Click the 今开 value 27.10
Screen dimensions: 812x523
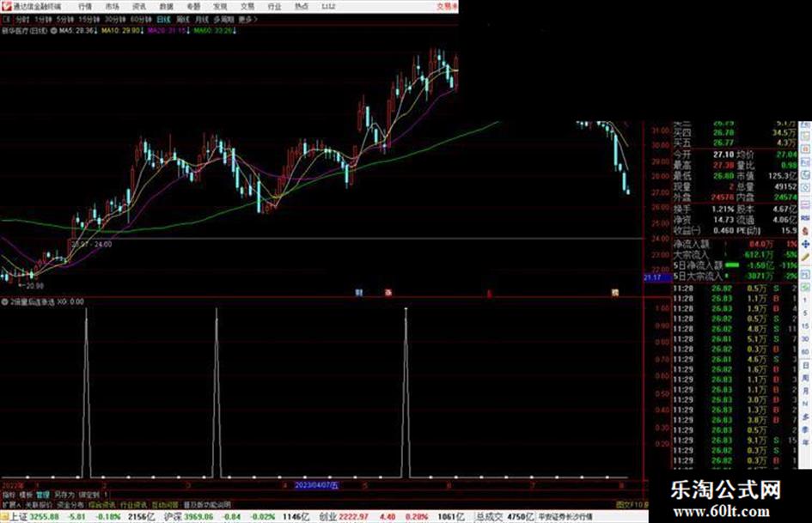pyautogui.click(x=723, y=155)
